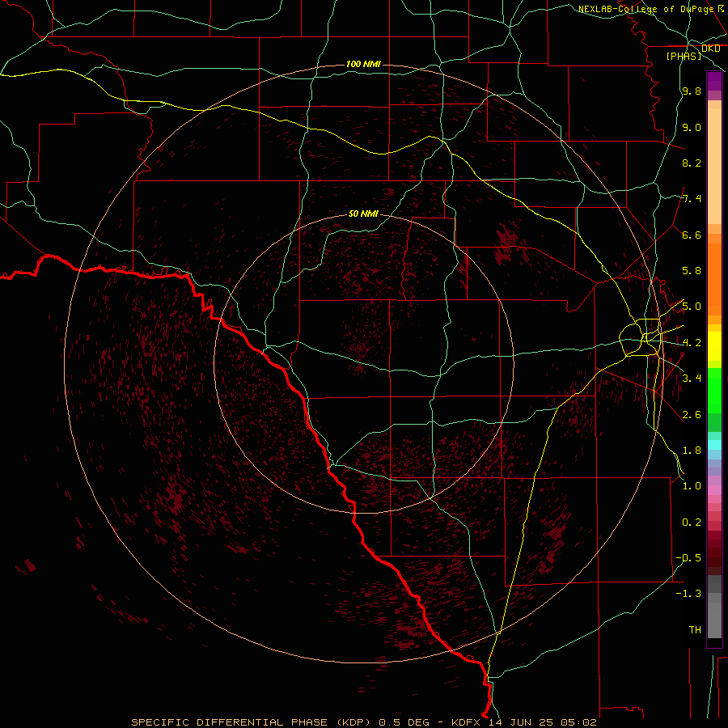Click the 9.0 color scale value

(x=692, y=127)
